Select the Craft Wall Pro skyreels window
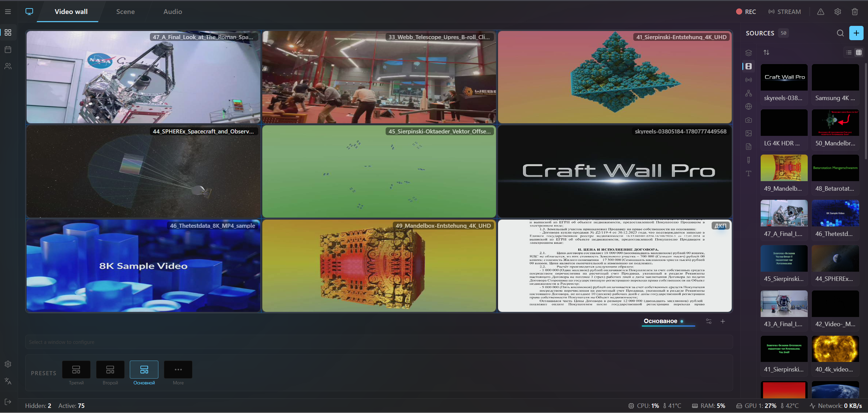Image resolution: width=868 pixels, height=413 pixels. [615, 171]
